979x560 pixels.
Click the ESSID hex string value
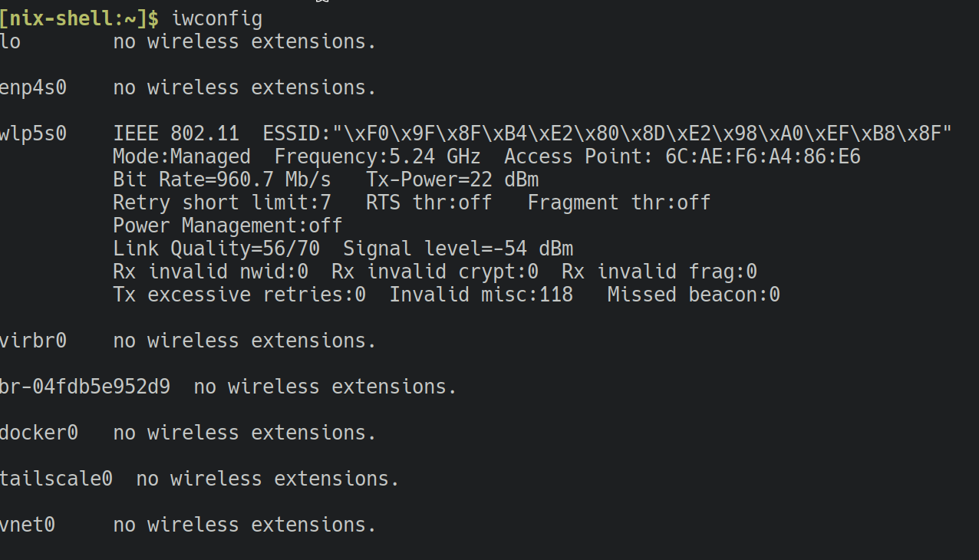[x=643, y=134]
